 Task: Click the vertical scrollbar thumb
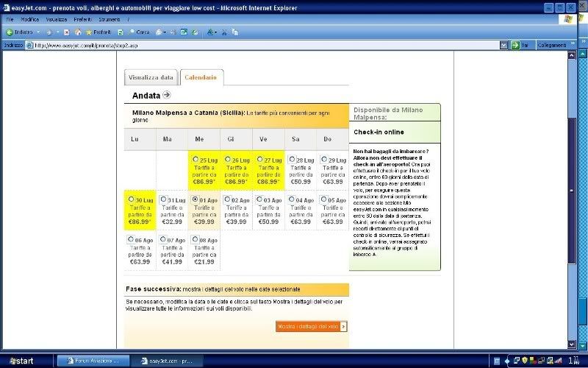tap(572, 191)
